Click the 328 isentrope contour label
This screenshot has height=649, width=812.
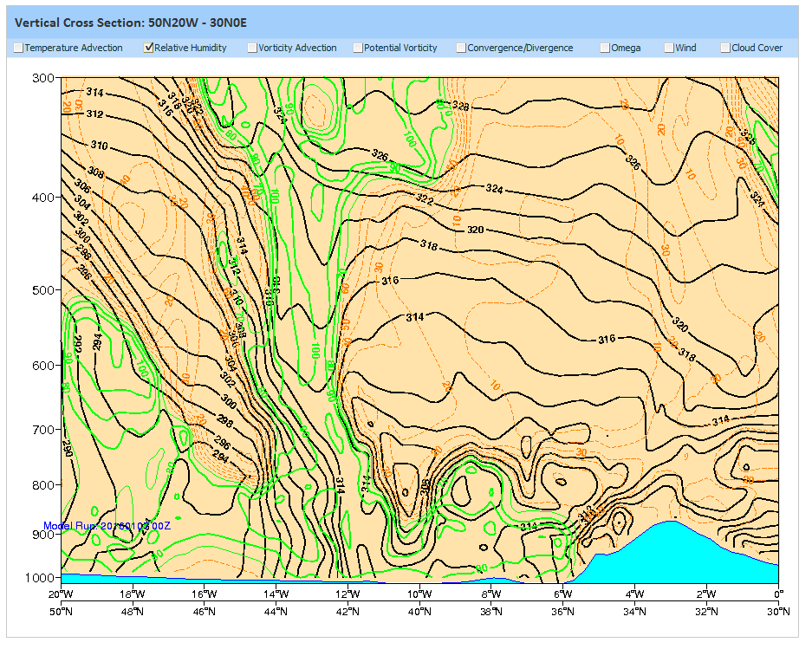coord(460,107)
